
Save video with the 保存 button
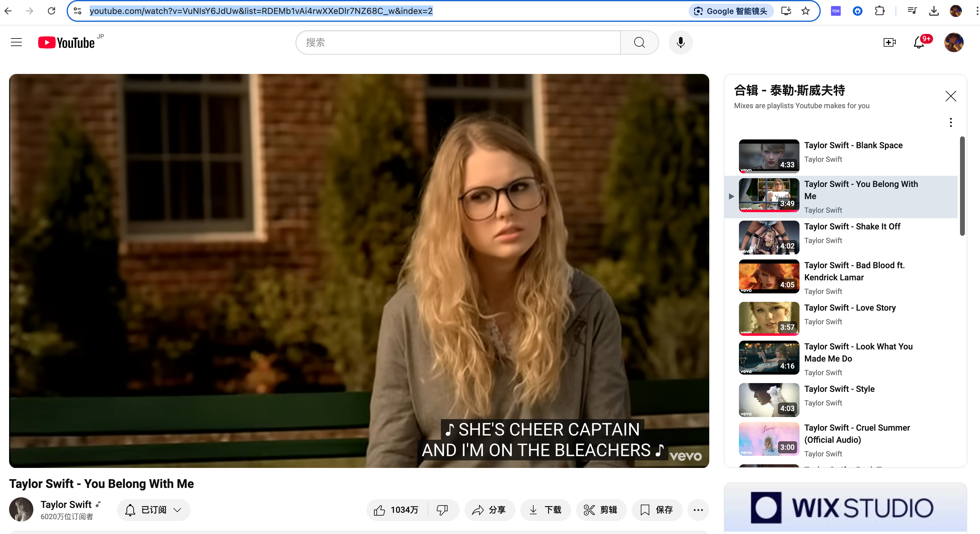tap(657, 510)
